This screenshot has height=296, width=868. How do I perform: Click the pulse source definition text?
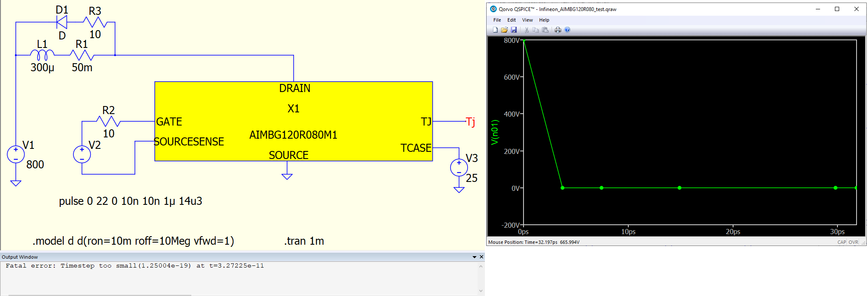131,201
